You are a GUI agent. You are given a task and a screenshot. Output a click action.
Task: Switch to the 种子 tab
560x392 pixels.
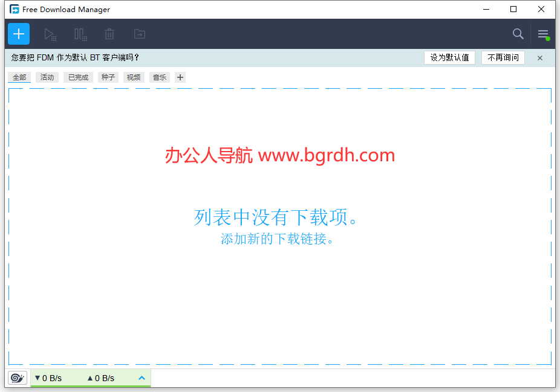[108, 77]
